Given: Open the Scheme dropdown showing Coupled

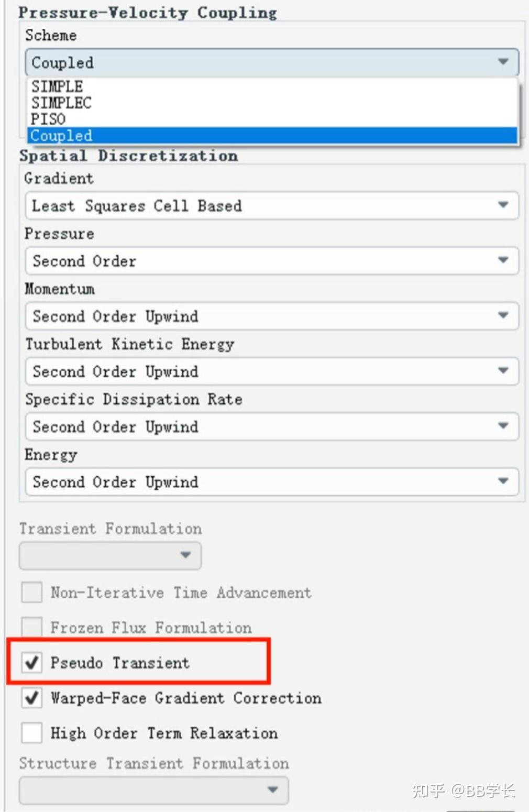Looking at the screenshot, I should [271, 62].
